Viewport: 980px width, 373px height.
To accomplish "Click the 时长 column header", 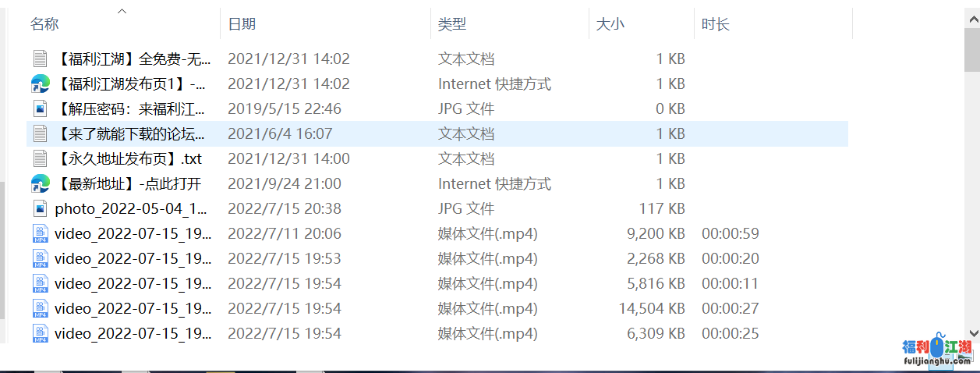I will [715, 24].
